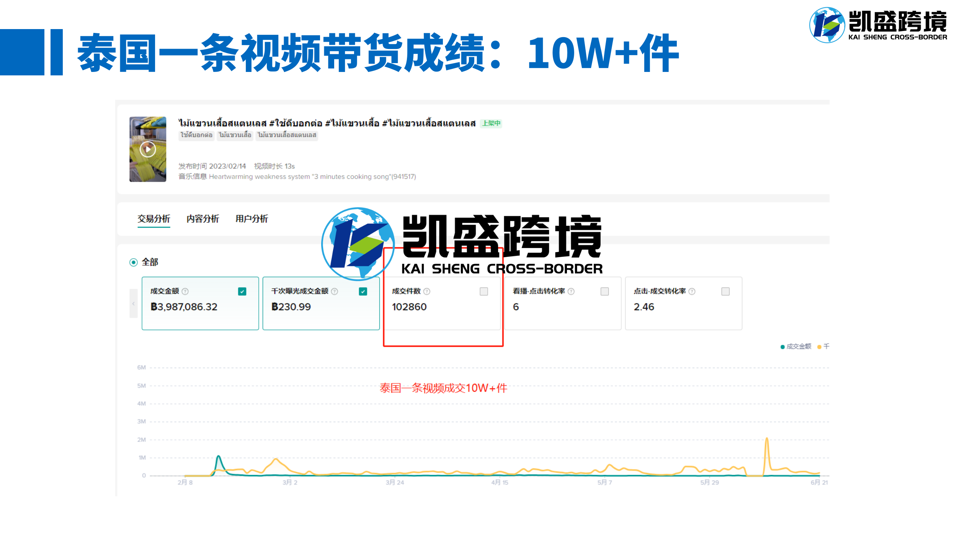Click the 视频时长 13s text
The image size is (980, 551).
pos(274,166)
